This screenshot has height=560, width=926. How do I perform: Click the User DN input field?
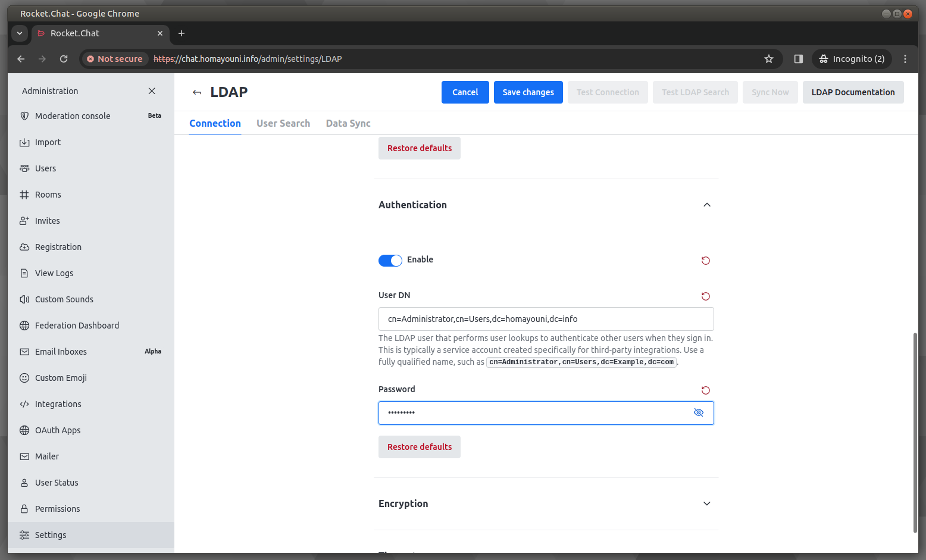tap(546, 319)
